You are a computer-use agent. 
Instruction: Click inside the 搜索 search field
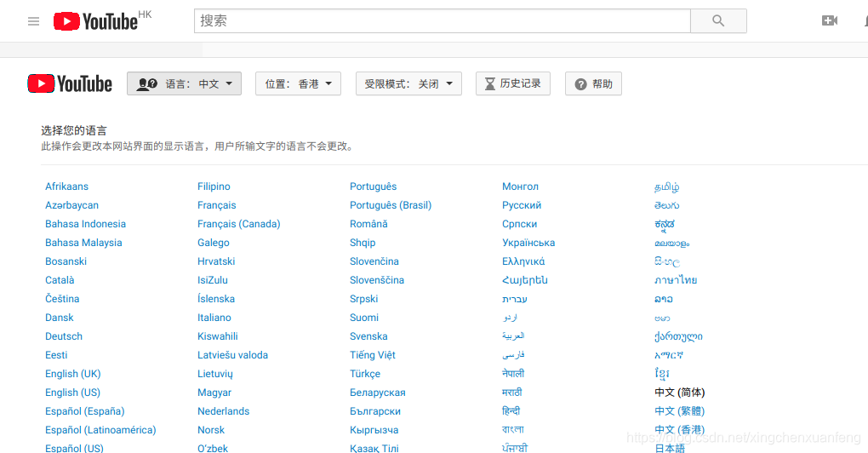pos(441,21)
